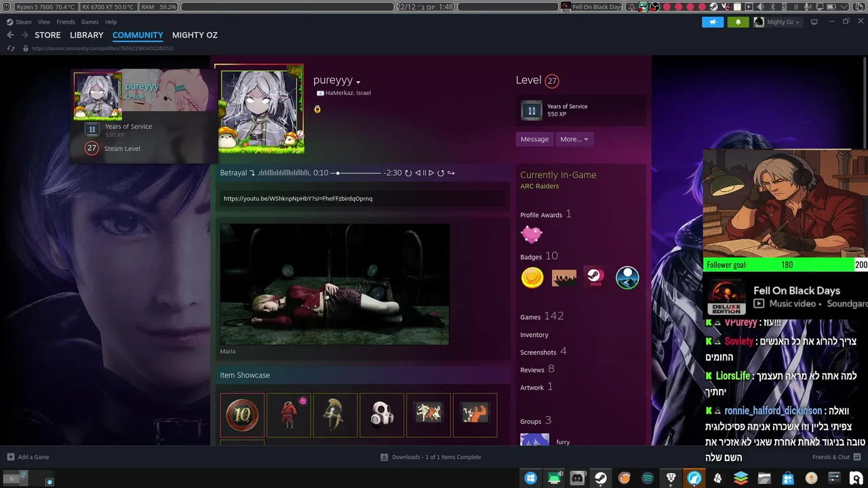Open the Inventory link

coord(534,335)
